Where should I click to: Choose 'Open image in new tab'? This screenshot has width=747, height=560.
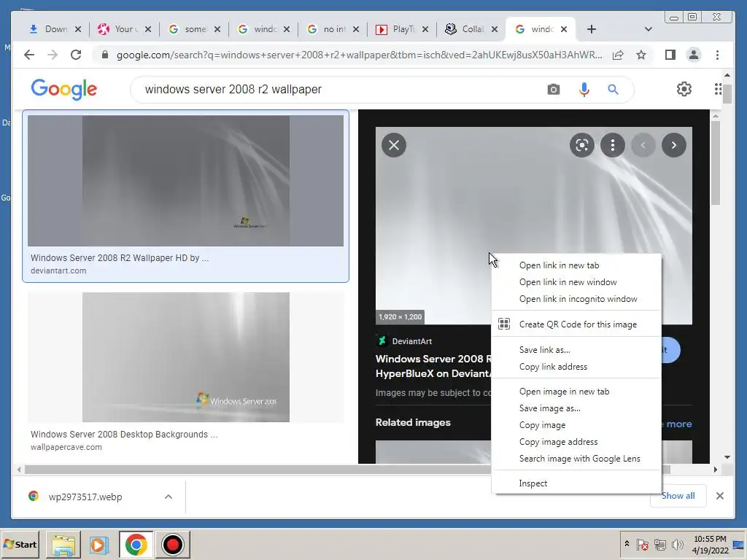(x=576, y=392)
